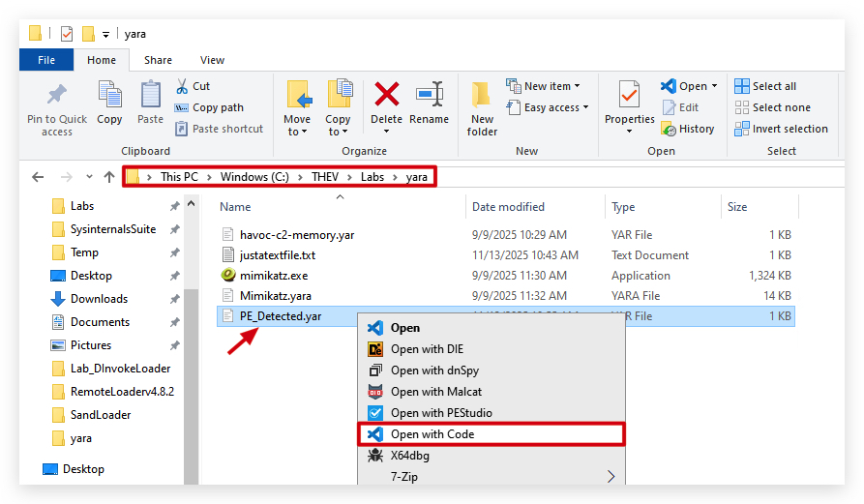This screenshot has width=864, height=504.
Task: Choose Open in context menu
Action: (492, 328)
